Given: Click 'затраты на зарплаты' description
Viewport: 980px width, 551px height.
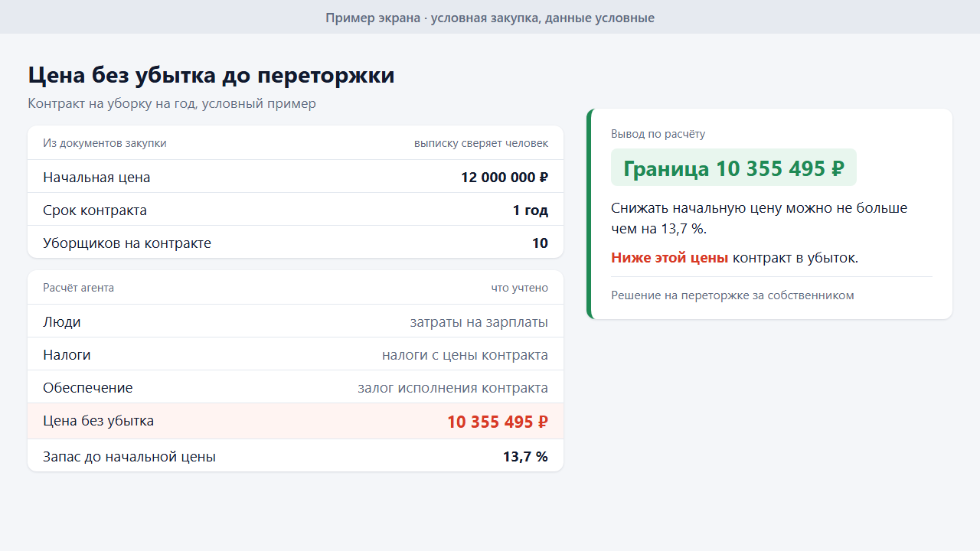Looking at the screenshot, I should pyautogui.click(x=479, y=322).
